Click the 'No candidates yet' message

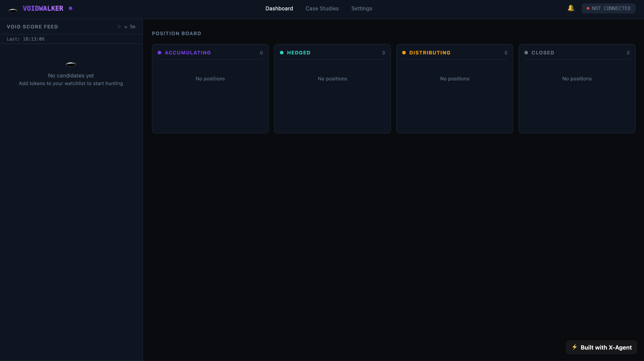(71, 75)
